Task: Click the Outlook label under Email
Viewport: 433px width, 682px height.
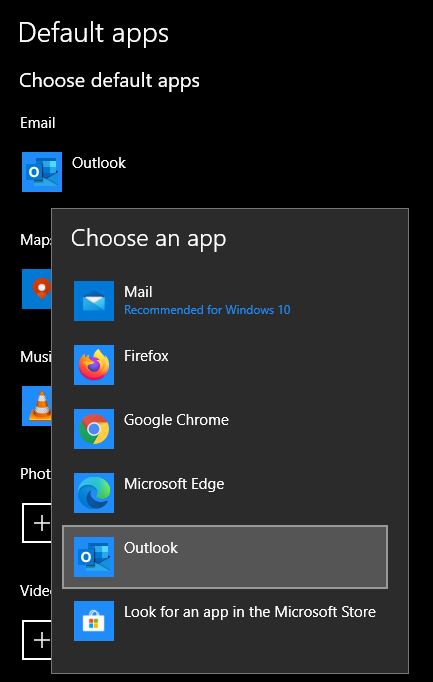Action: click(x=99, y=163)
